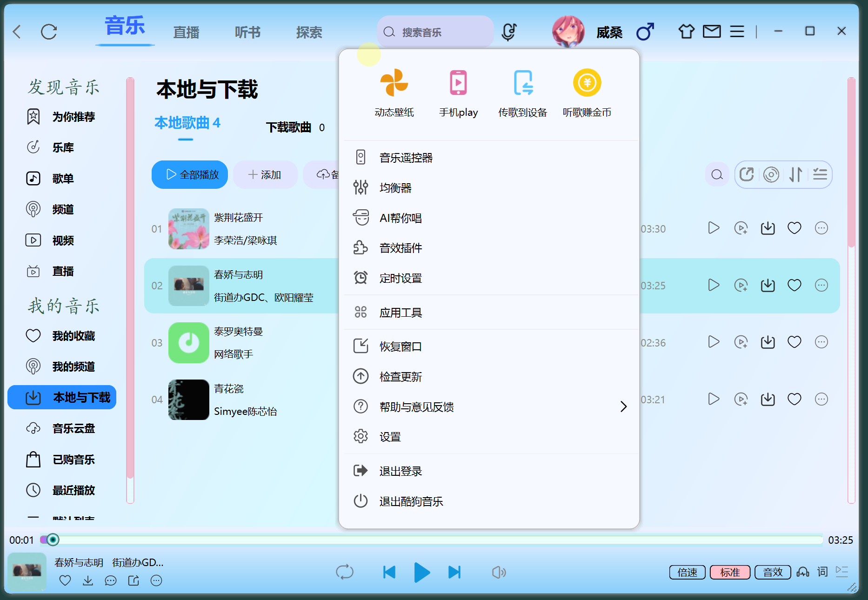Open 音乐云盘 in the sidebar

(x=61, y=428)
